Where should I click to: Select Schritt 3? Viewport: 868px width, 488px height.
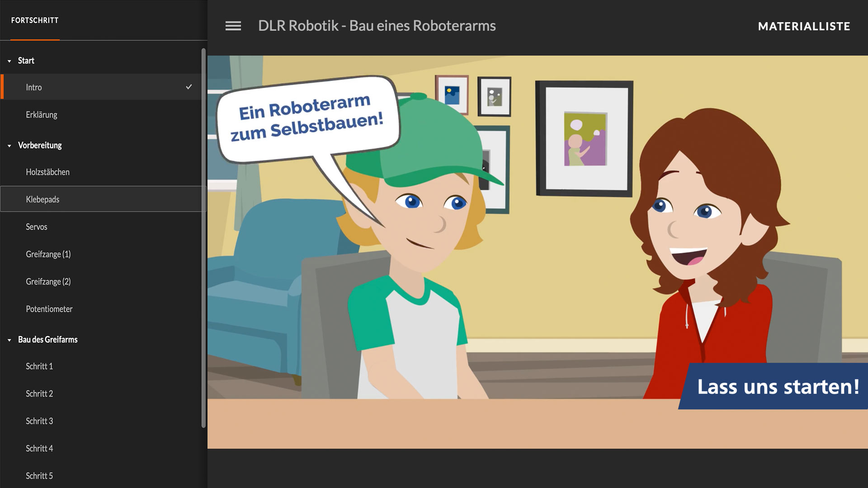(x=39, y=421)
